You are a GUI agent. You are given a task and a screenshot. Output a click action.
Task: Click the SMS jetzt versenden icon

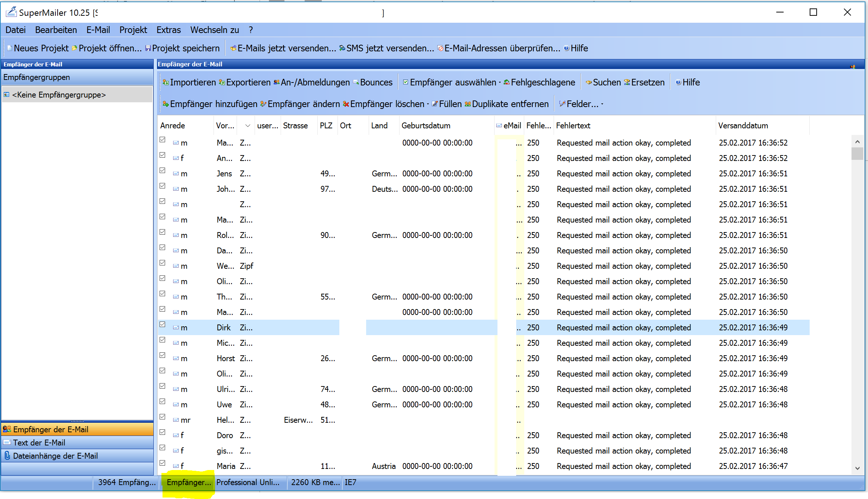(x=342, y=48)
